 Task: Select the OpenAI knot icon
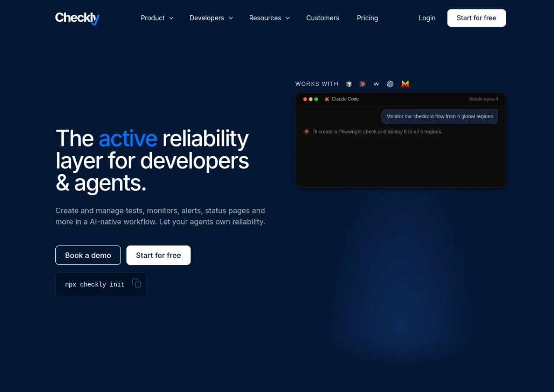(x=390, y=84)
